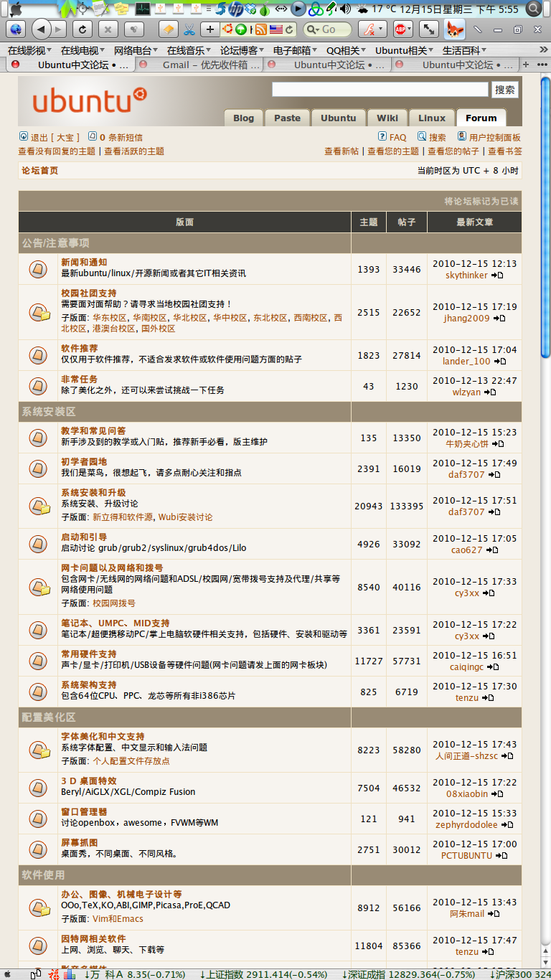The width and height of the screenshot is (551, 980).
Task: Click the browser back arrow button
Action: 41,29
